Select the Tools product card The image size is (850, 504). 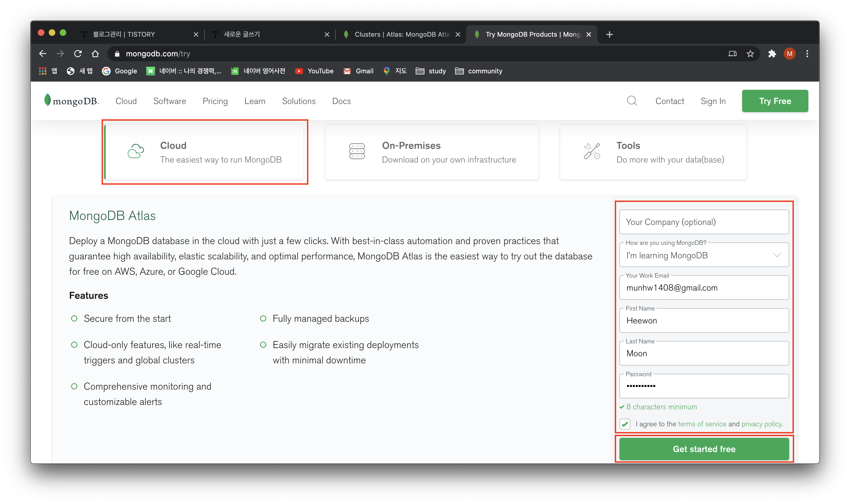click(653, 152)
